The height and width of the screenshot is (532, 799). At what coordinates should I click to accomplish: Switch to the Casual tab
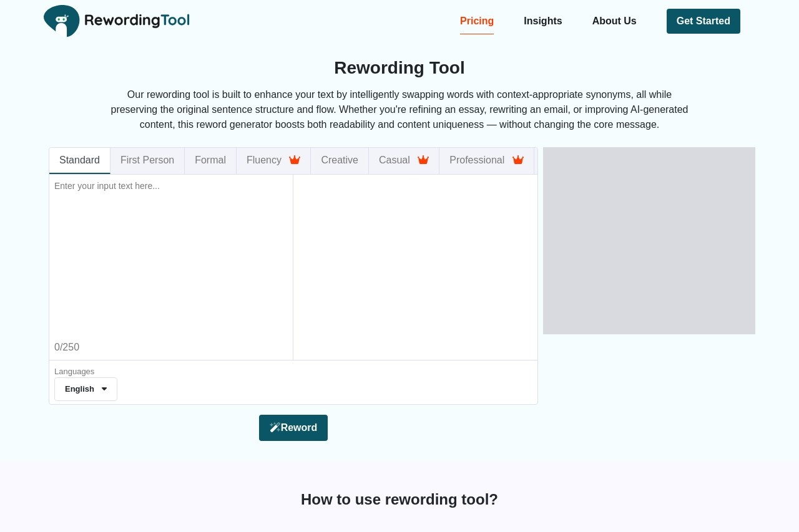(404, 160)
